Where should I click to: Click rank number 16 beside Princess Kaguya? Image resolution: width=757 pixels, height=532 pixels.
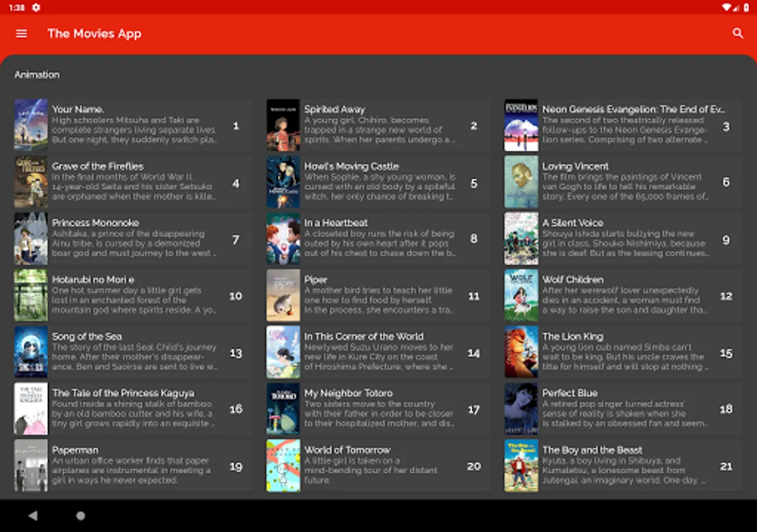236,409
